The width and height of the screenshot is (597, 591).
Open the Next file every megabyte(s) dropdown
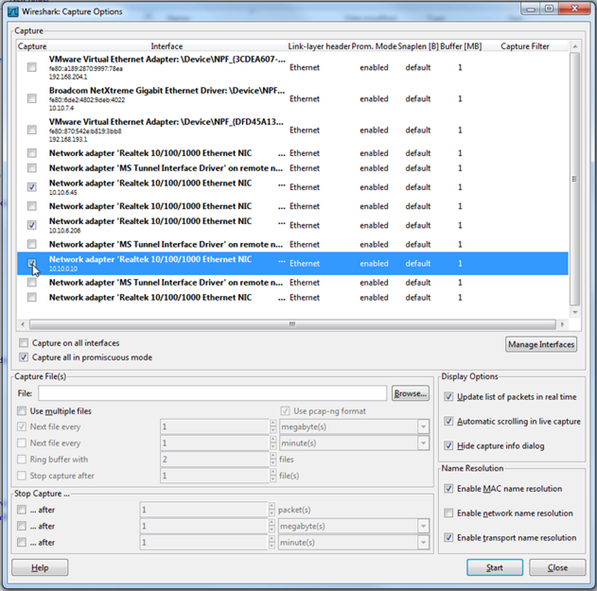423,427
